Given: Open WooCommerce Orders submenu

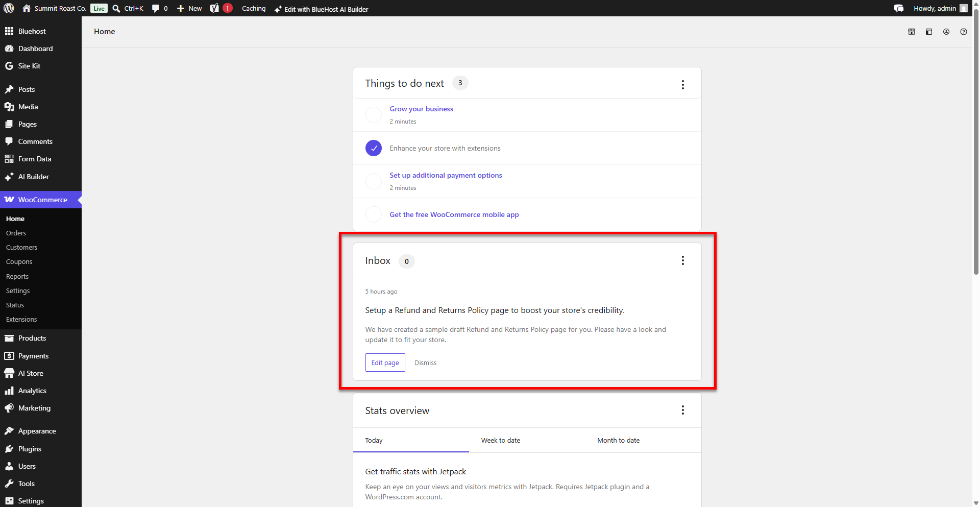Looking at the screenshot, I should 16,233.
